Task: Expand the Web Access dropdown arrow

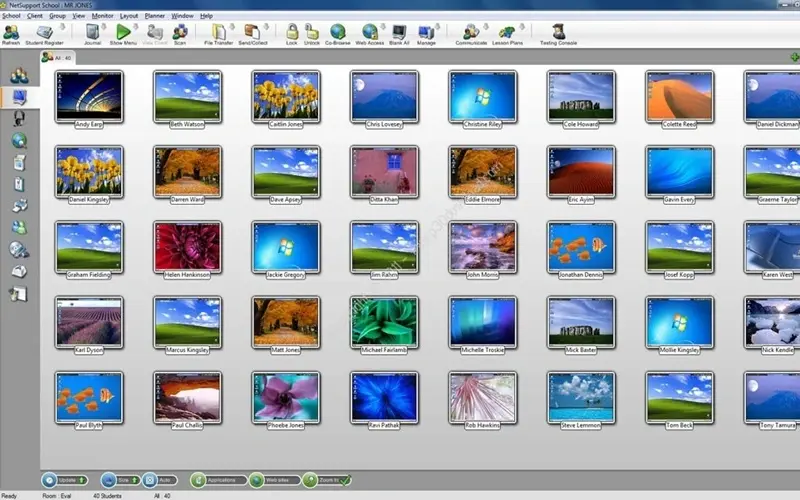Action: coord(383,27)
